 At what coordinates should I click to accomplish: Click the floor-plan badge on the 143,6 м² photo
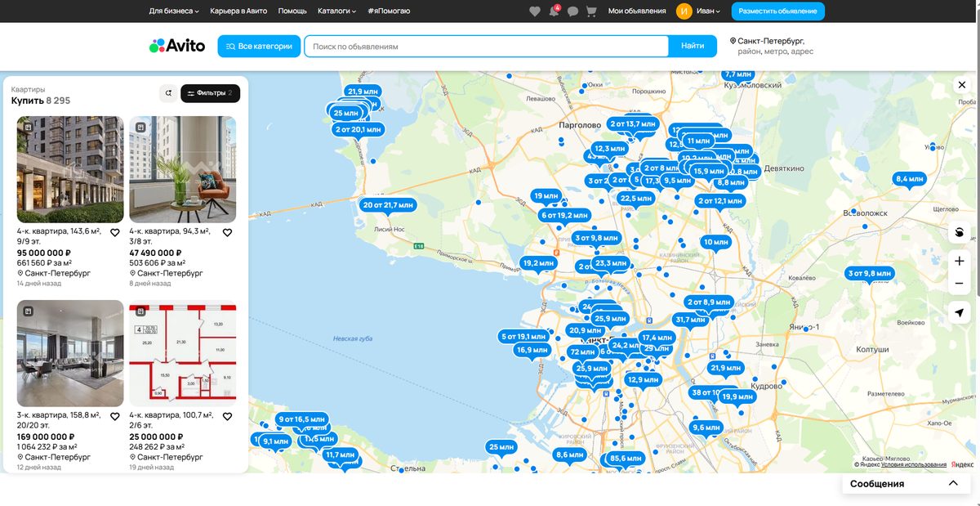[x=28, y=128]
